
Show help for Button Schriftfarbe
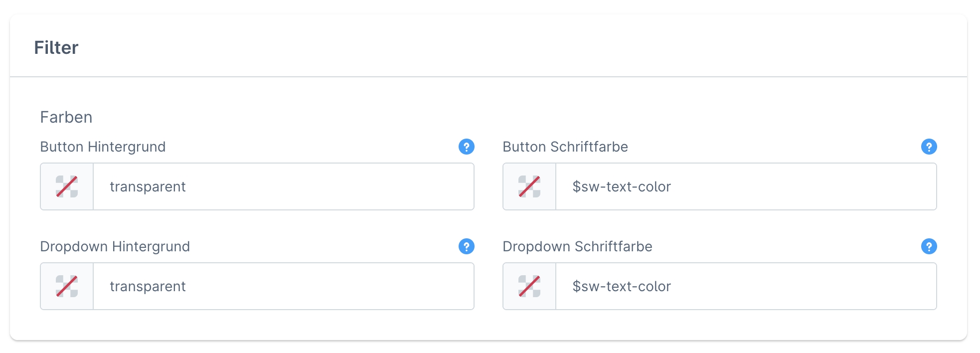click(x=929, y=147)
